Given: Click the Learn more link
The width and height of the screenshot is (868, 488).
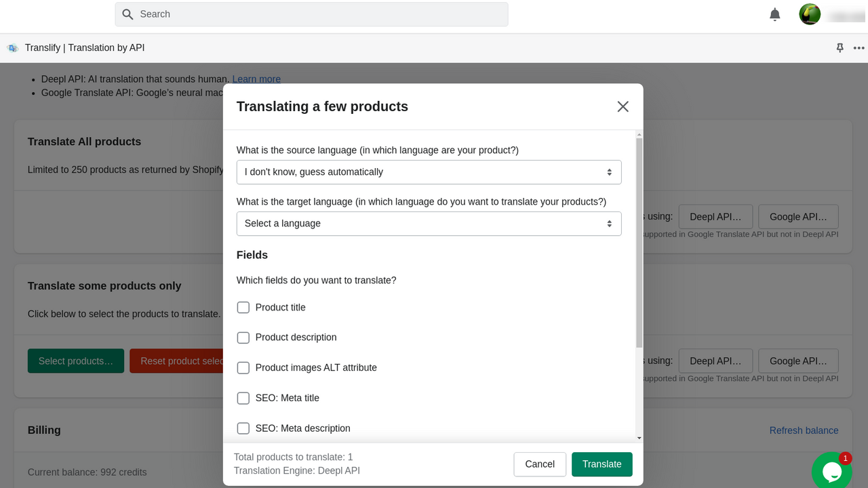Looking at the screenshot, I should (x=256, y=79).
